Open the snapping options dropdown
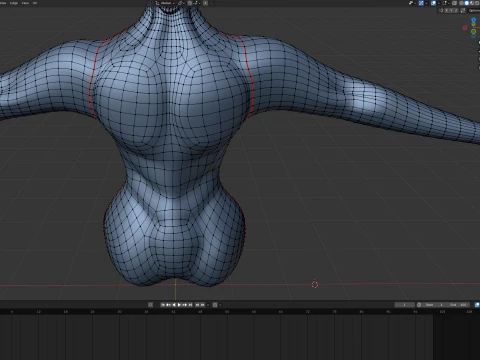Image resolution: width=480 pixels, height=360 pixels. pyautogui.click(x=197, y=3)
